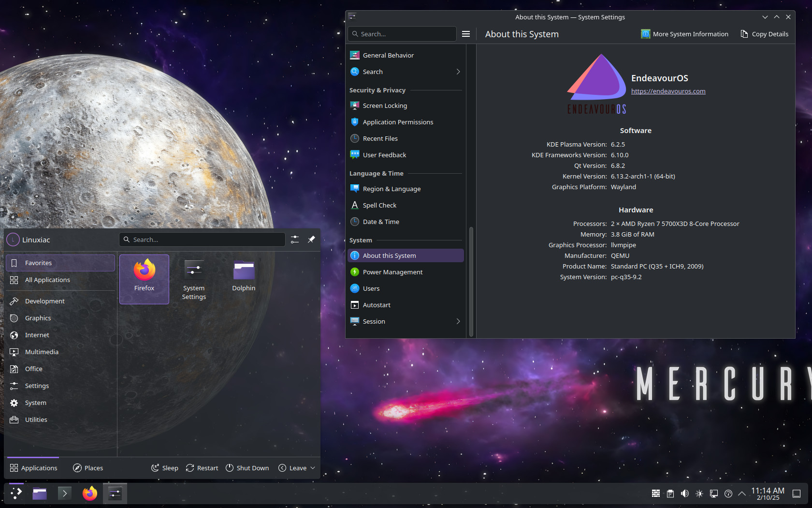Open clipboard tray icon

tap(670, 493)
